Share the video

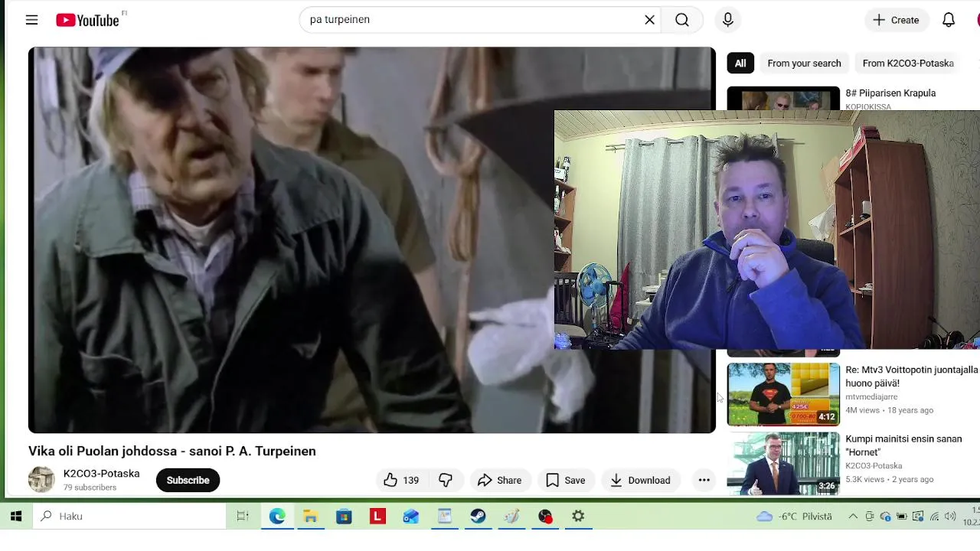[499, 481]
